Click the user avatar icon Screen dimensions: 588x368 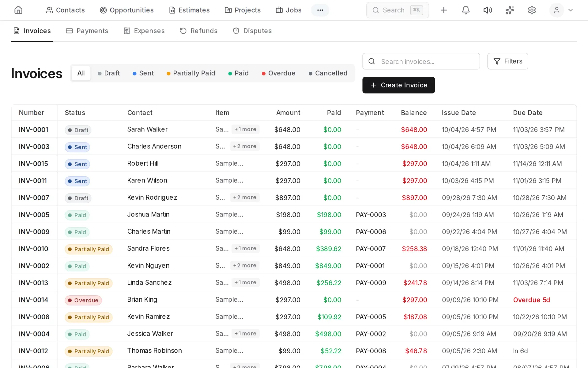point(556,10)
